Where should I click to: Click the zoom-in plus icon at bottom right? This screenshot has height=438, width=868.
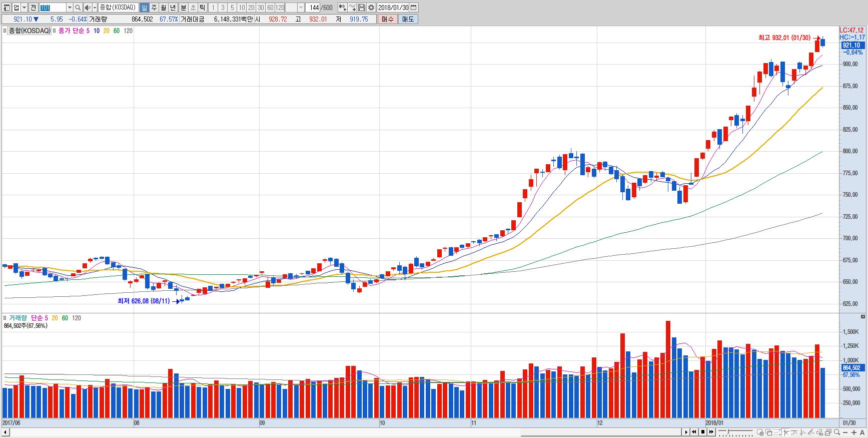click(854, 432)
